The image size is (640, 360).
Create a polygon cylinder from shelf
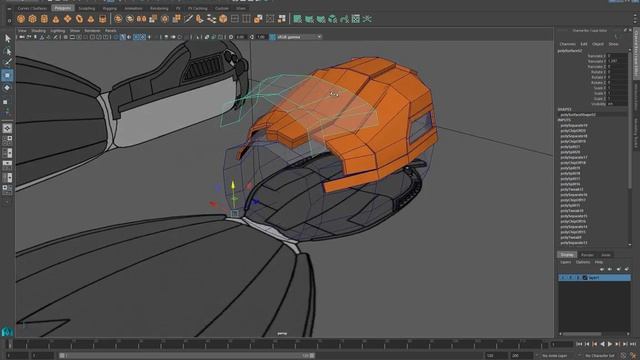(x=44, y=19)
